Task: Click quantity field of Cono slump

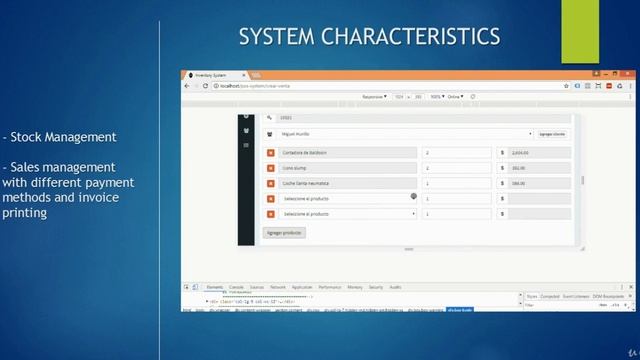Action: pos(456,168)
